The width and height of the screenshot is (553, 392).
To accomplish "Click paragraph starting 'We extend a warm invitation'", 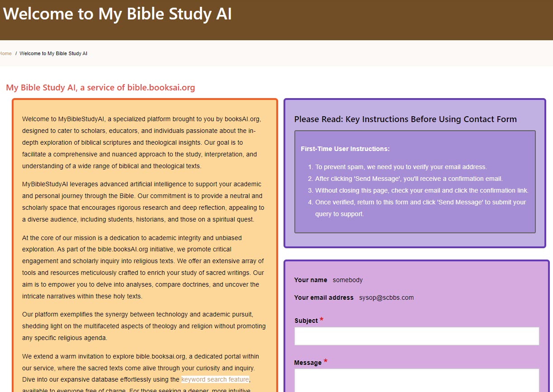I will [141, 373].
